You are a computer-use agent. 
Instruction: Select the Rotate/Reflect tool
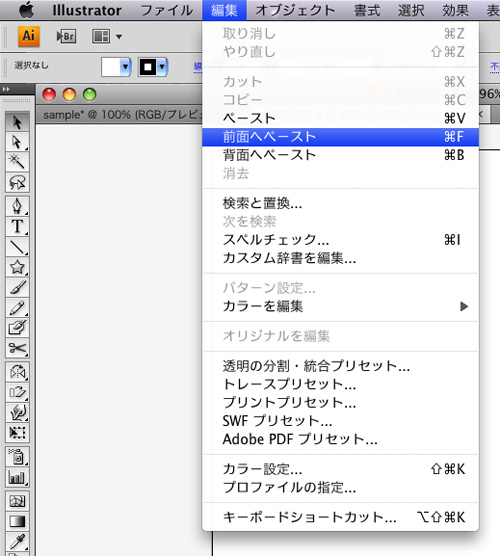click(x=17, y=372)
